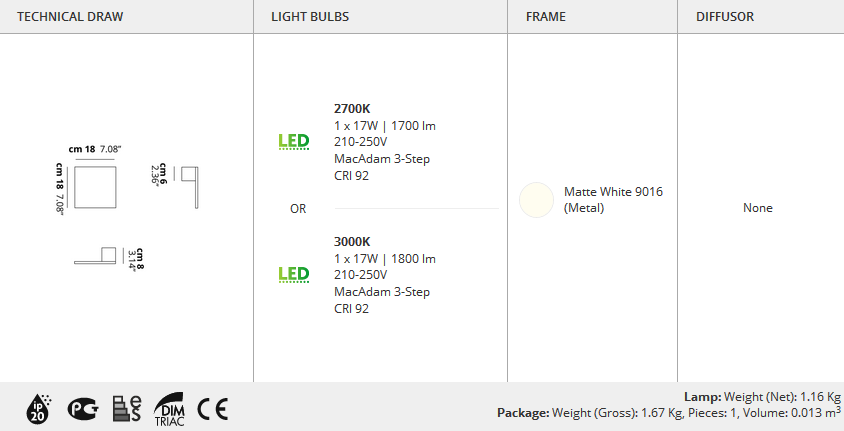Click the LIGHT BULBS column header

[310, 17]
